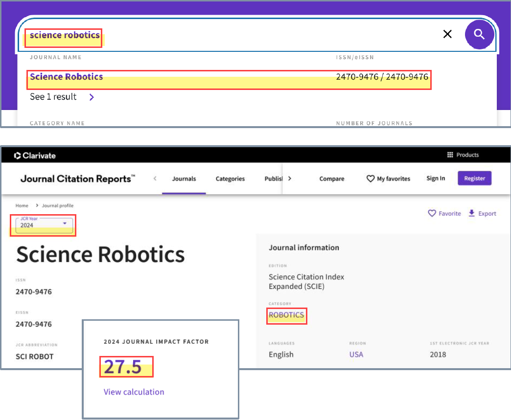Open the ROBOTICS category link
This screenshot has width=511, height=420.
click(286, 315)
